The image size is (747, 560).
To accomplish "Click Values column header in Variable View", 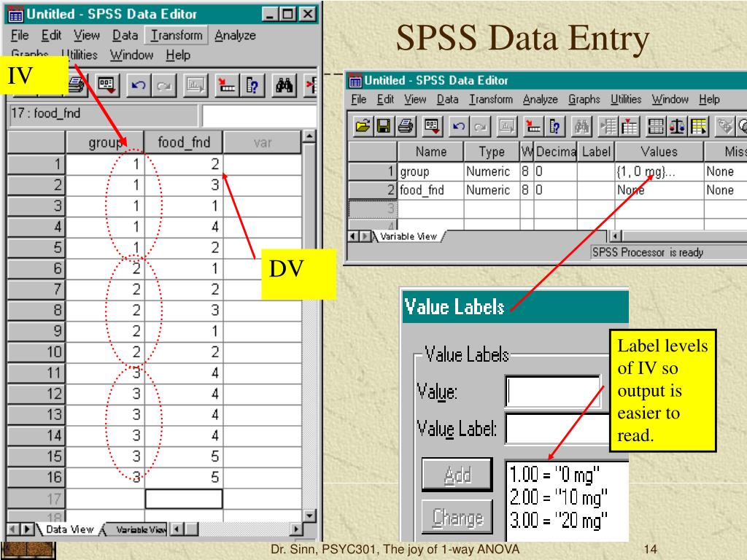I will [659, 152].
